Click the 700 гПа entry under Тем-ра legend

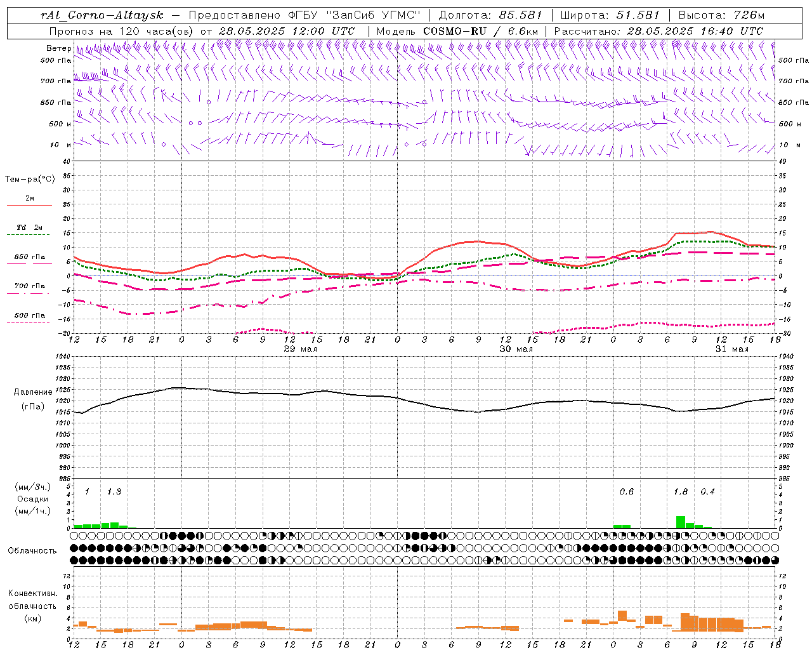point(30,286)
